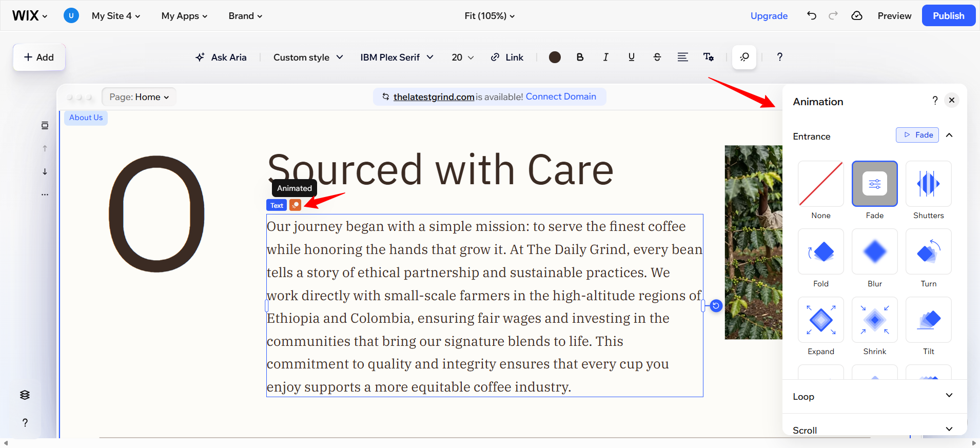Open the My Site 4 menu

tap(116, 15)
